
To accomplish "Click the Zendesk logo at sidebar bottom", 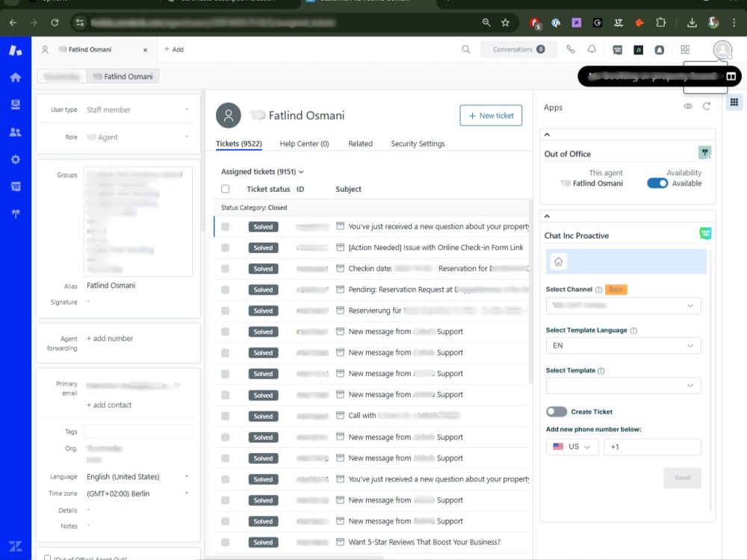I will pos(15,546).
